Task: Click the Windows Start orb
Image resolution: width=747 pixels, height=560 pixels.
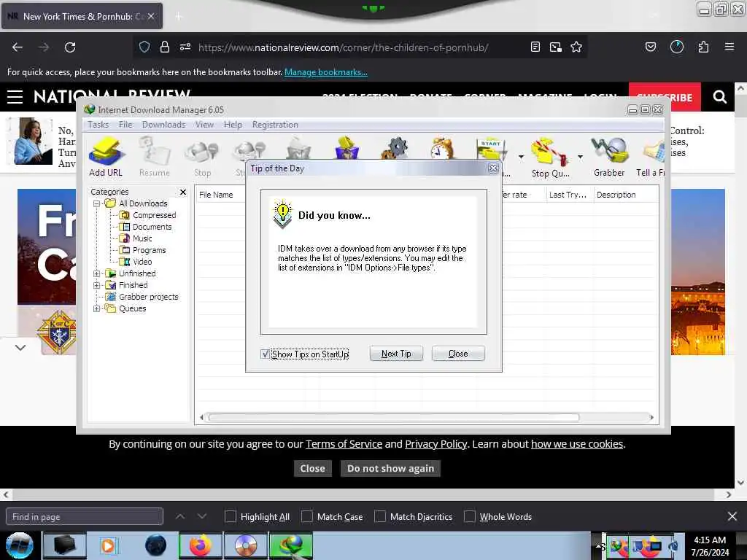Action: pos(19,545)
